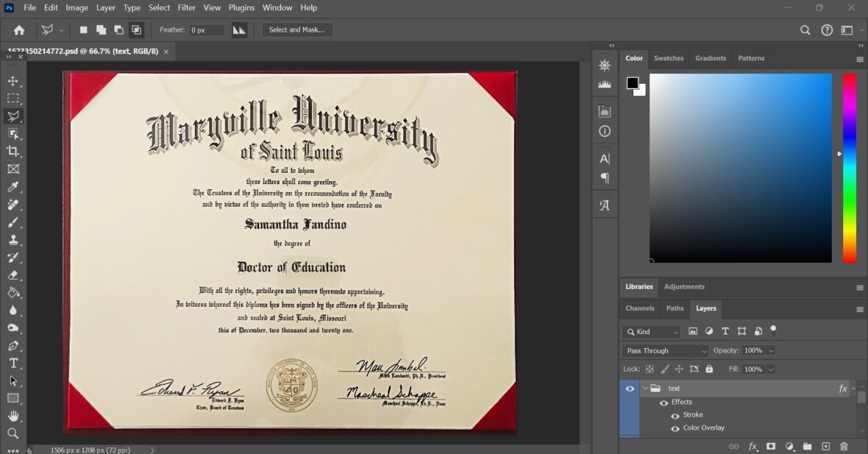Viewport: 868px width, 454px height.
Task: Click the Select and Mask button
Action: coord(297,29)
